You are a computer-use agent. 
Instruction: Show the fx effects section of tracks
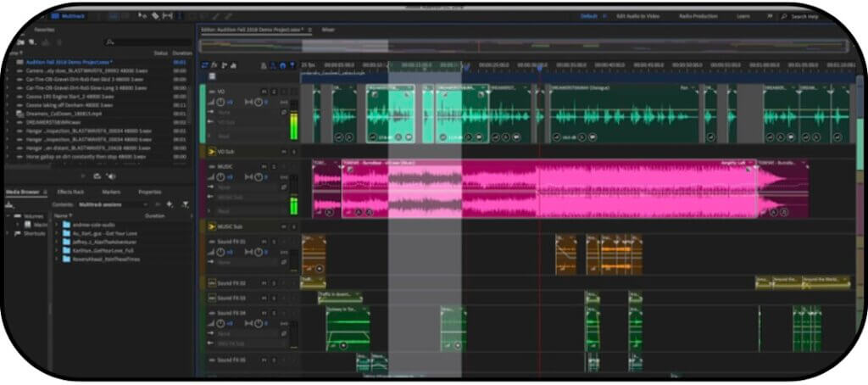pyautogui.click(x=214, y=64)
